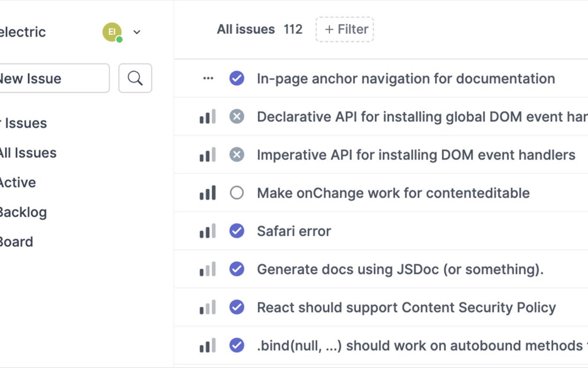
Task: Click the high priority icon for Make onChange issue
Action: [208, 193]
